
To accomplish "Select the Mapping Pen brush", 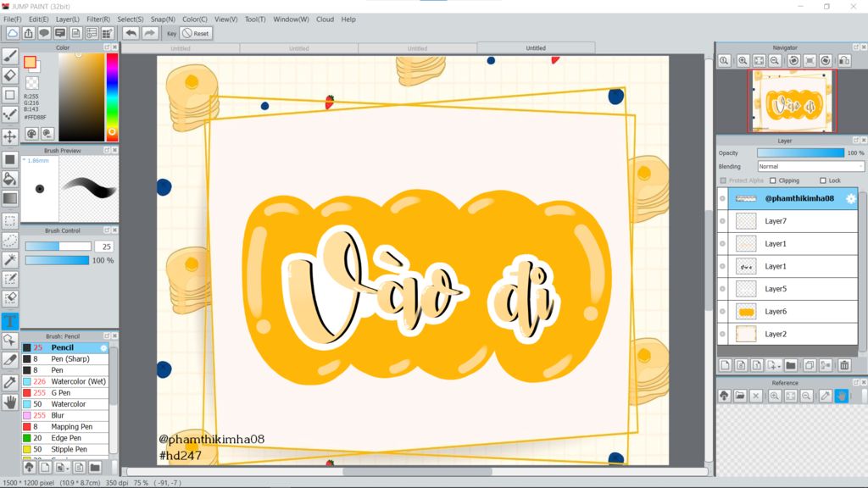I will click(65, 427).
